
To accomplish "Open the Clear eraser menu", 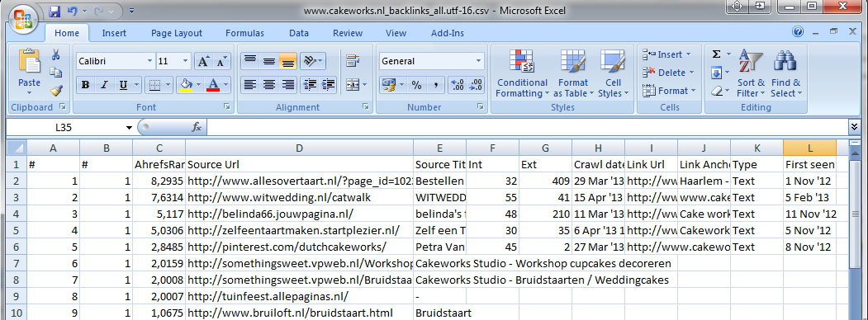I will pos(720,91).
